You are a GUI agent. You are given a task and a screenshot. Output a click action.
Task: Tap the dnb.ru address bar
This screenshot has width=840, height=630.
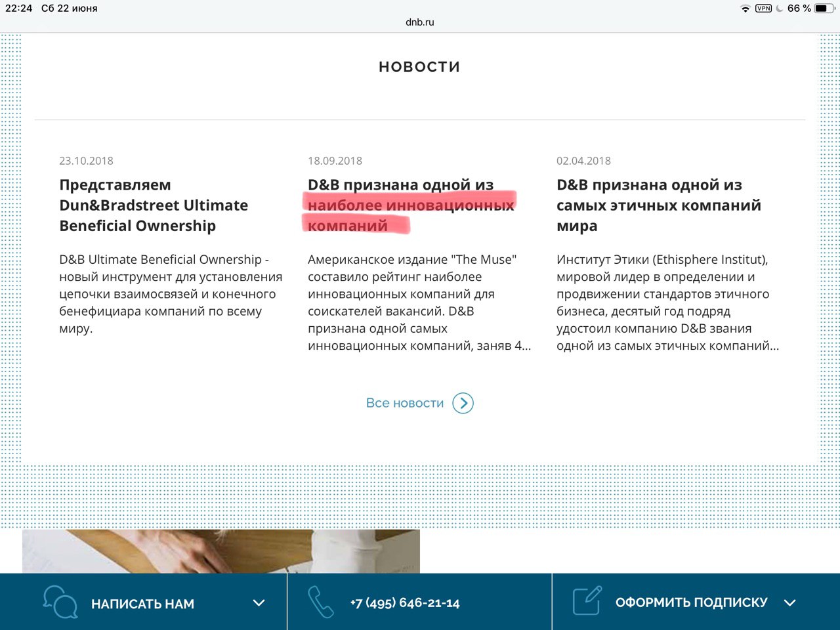click(420, 22)
